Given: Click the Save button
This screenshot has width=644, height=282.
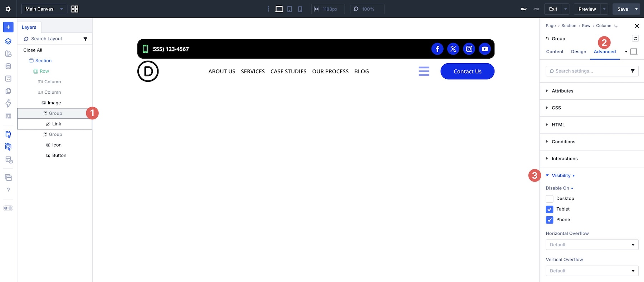Looking at the screenshot, I should (623, 9).
